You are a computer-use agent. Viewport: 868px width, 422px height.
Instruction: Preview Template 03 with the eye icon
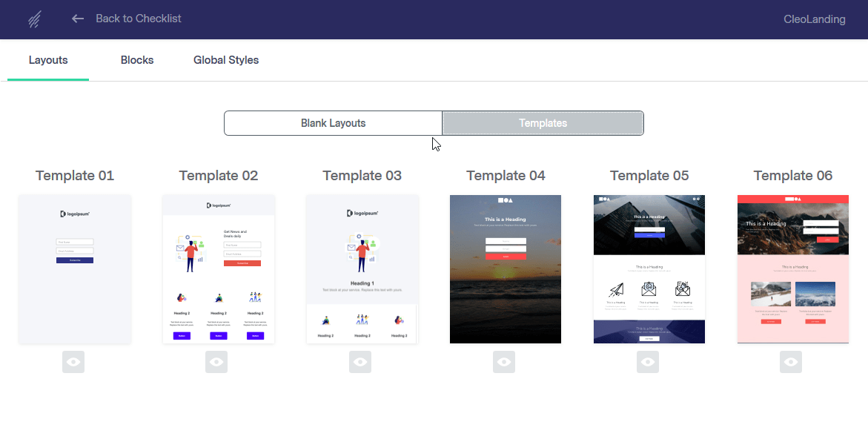pos(360,362)
